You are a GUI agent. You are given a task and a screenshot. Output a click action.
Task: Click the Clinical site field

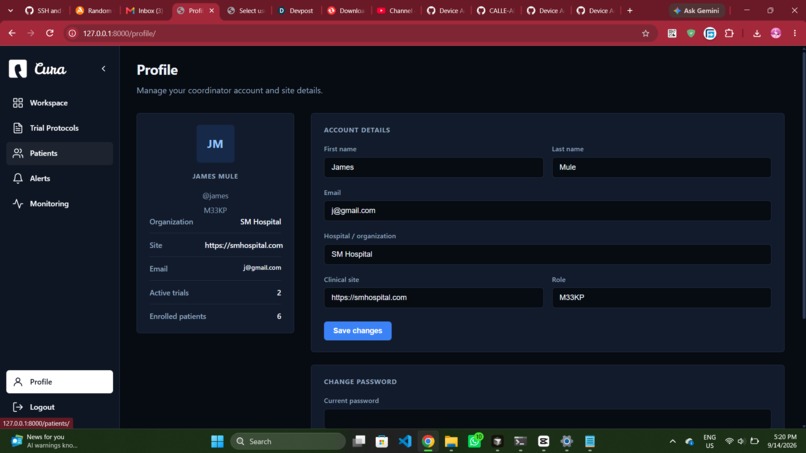click(x=433, y=297)
